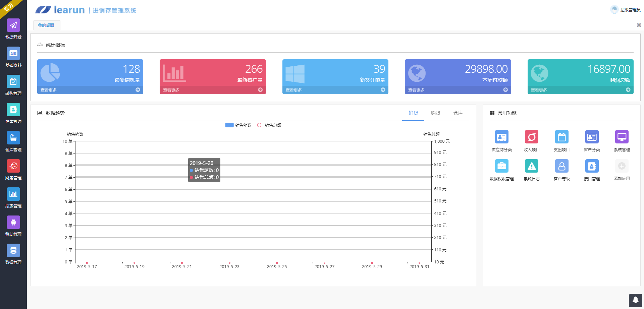Open the 仓库管理 sidebar module
This screenshot has width=644, height=309.
point(13,142)
